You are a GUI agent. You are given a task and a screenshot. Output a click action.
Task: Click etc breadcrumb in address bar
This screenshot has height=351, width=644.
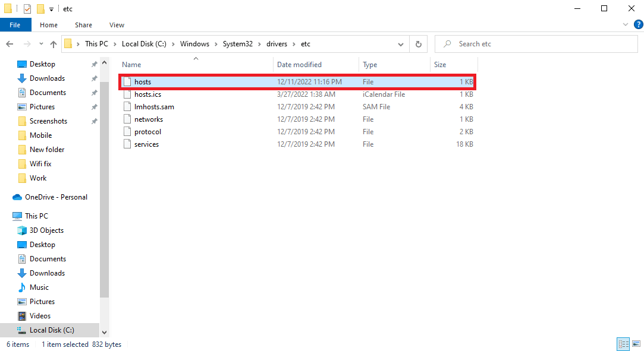tap(306, 44)
